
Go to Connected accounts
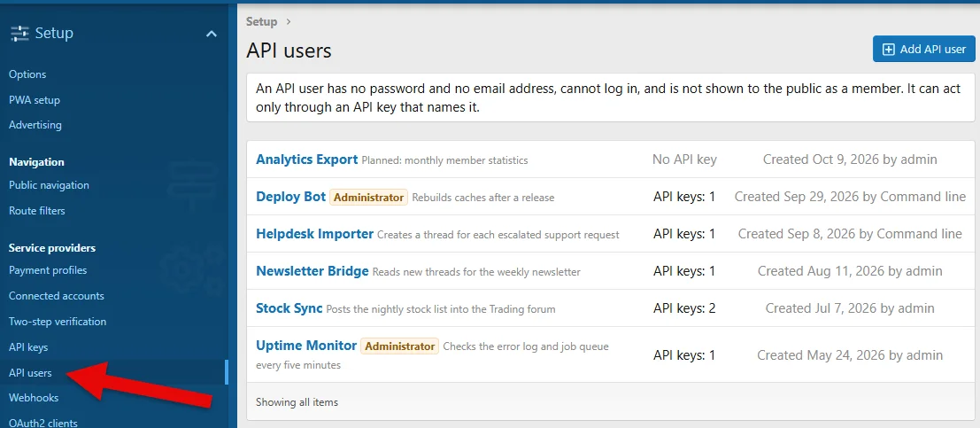pyautogui.click(x=57, y=296)
